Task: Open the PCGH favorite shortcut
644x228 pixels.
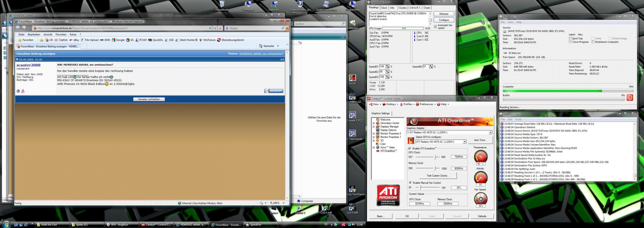Action: coord(141,40)
